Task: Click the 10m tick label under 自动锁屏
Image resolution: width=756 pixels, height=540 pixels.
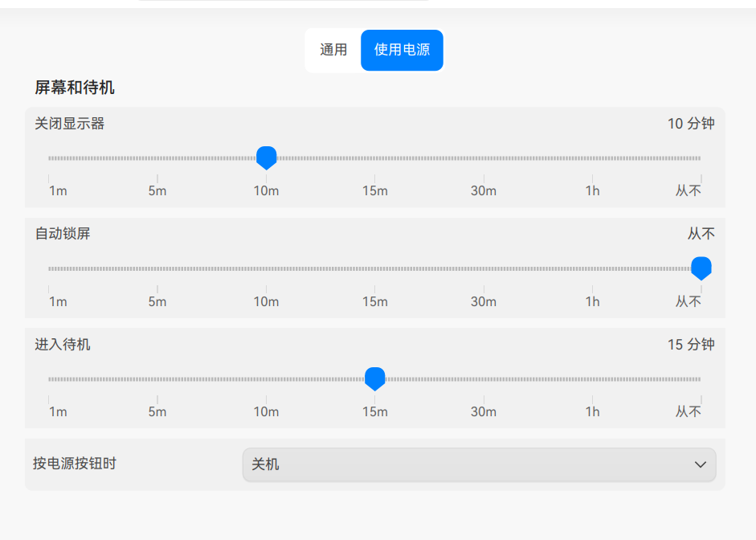Action: [266, 302]
